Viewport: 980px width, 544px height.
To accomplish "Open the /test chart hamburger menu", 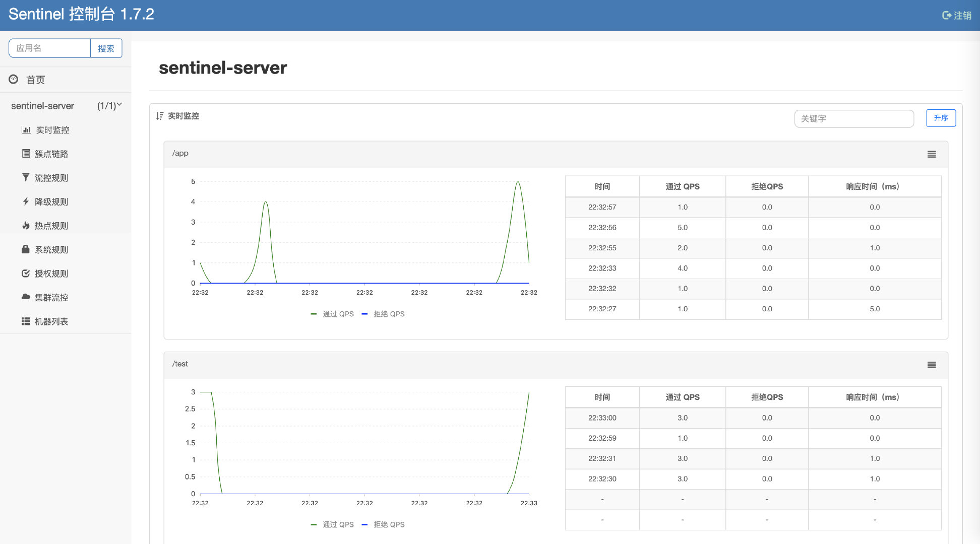I will tap(931, 365).
